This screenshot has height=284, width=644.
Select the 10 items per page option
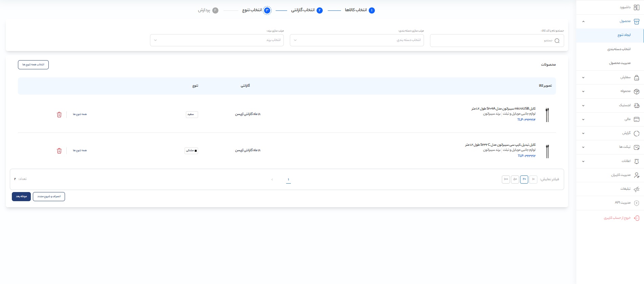click(533, 179)
